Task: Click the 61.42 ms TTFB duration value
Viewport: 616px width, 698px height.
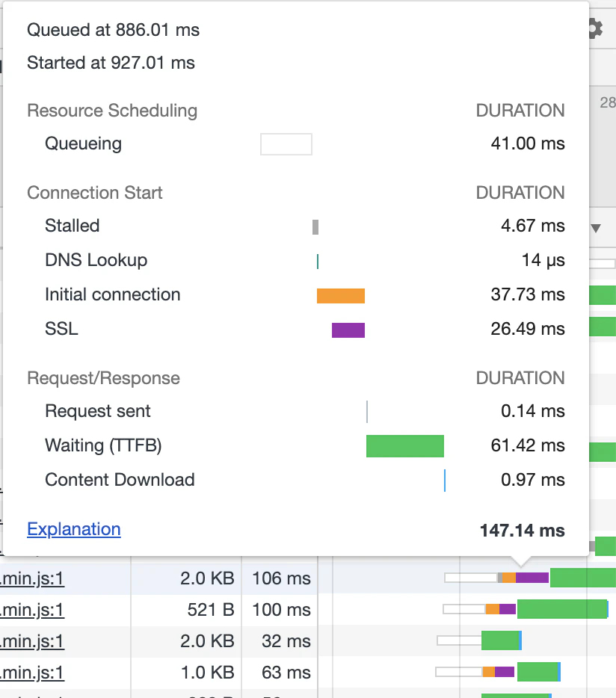Action: (528, 445)
